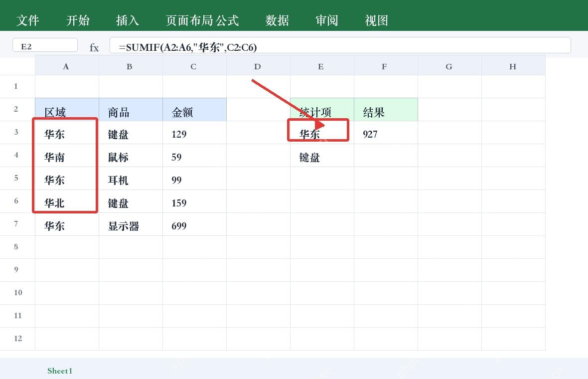Select row 3 header
This screenshot has height=379, width=588.
pos(17,132)
